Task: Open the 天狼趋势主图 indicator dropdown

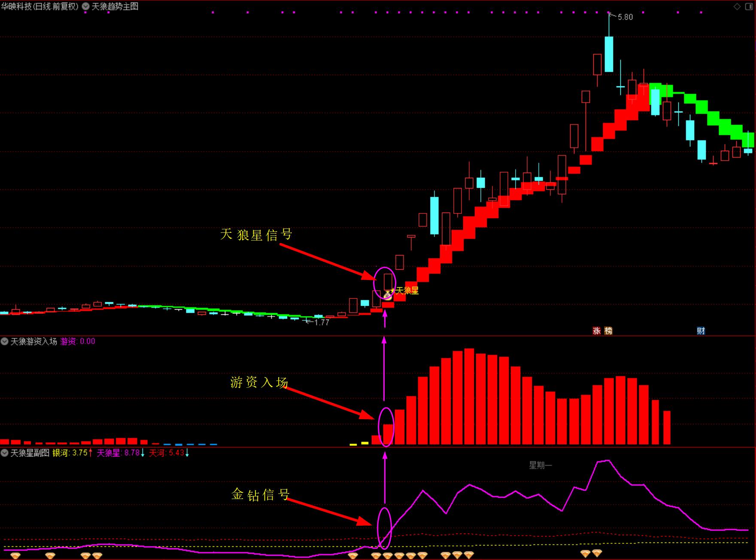Action: click(85, 6)
